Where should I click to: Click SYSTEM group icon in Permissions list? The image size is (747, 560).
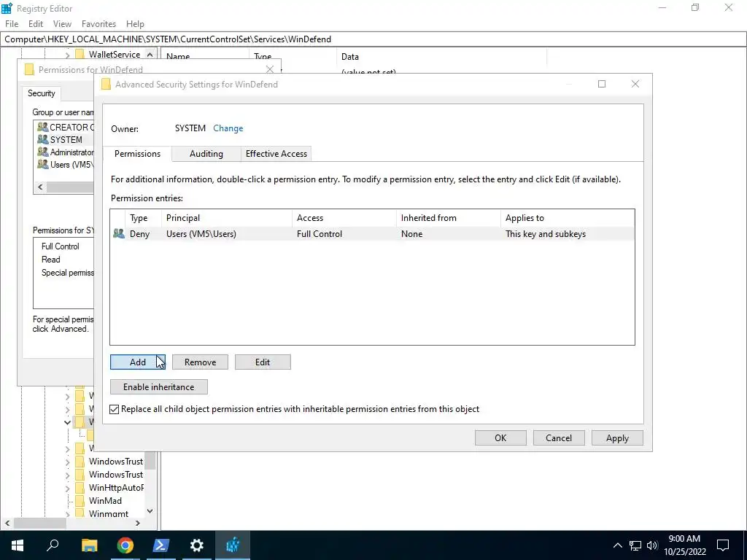coord(43,139)
